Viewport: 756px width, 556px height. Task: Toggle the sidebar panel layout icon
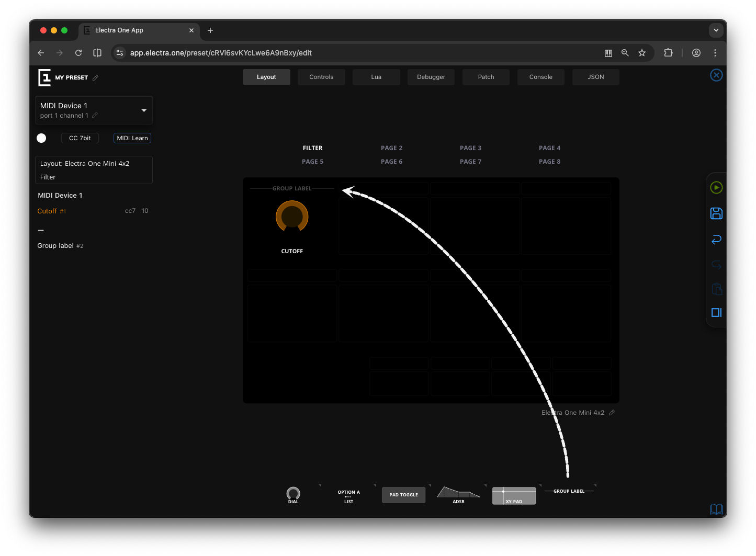pos(716,313)
